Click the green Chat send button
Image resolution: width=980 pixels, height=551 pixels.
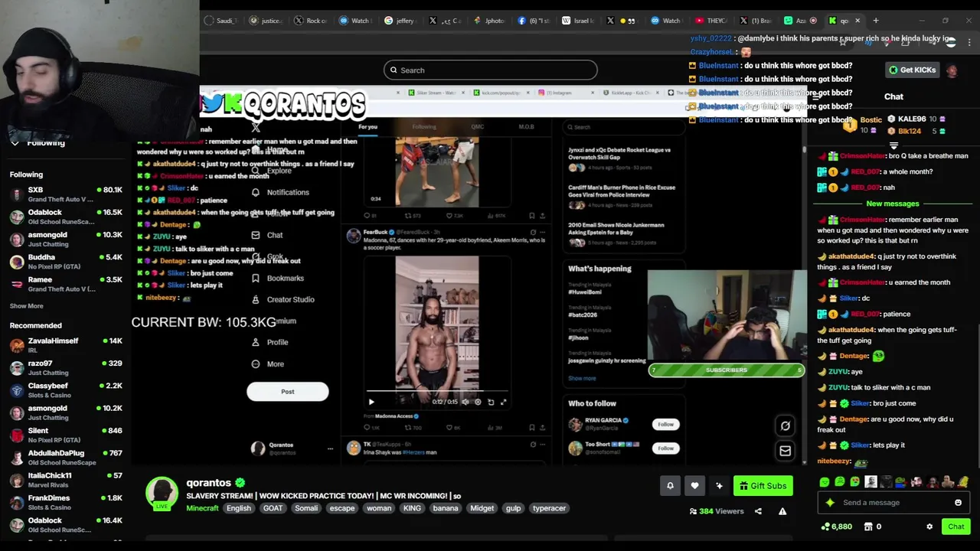[955, 527]
